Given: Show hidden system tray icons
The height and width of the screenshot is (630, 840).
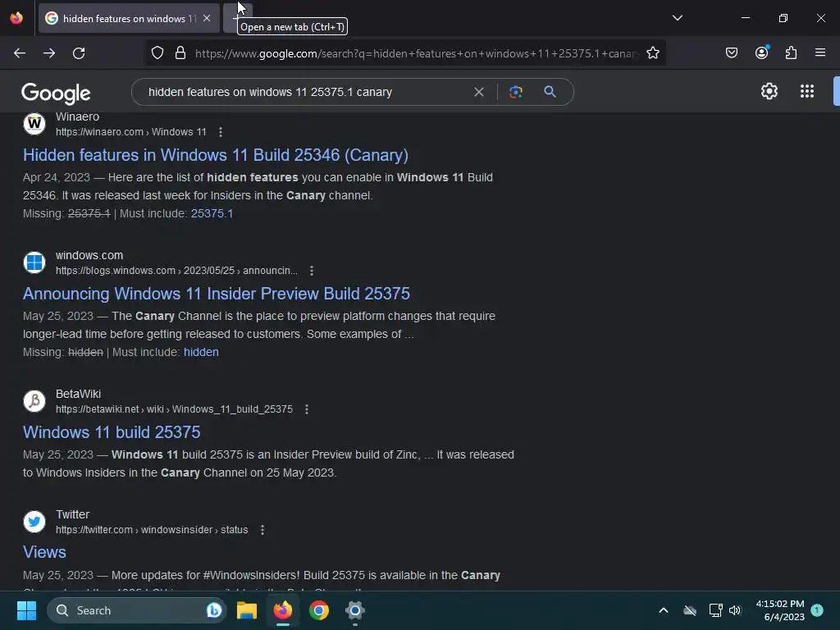Looking at the screenshot, I should tap(663, 610).
